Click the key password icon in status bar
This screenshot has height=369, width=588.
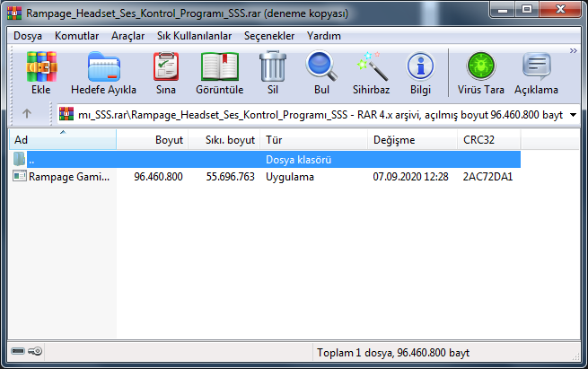[35, 351]
